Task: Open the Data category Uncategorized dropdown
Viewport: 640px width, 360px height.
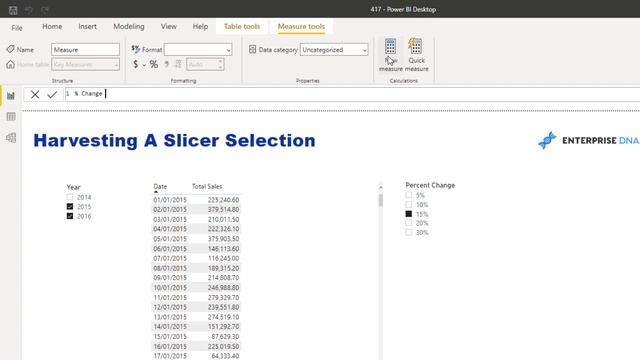Action: tap(334, 50)
